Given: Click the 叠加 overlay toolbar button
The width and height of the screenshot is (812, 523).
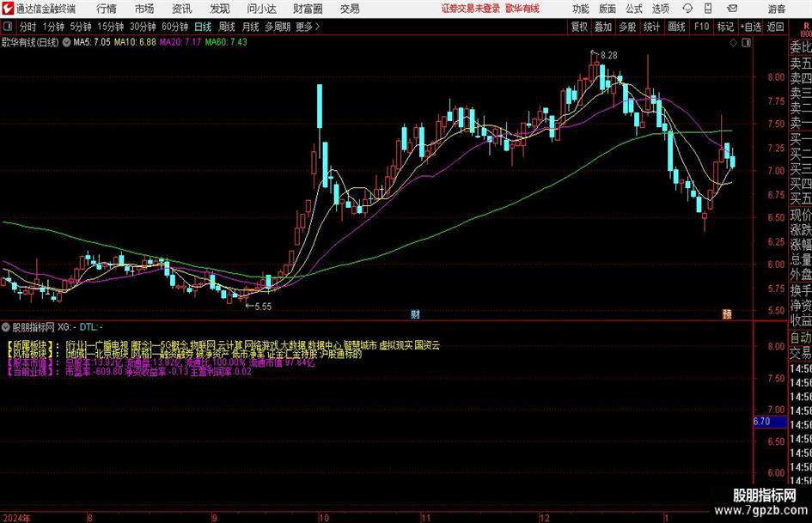Looking at the screenshot, I should pos(603,27).
